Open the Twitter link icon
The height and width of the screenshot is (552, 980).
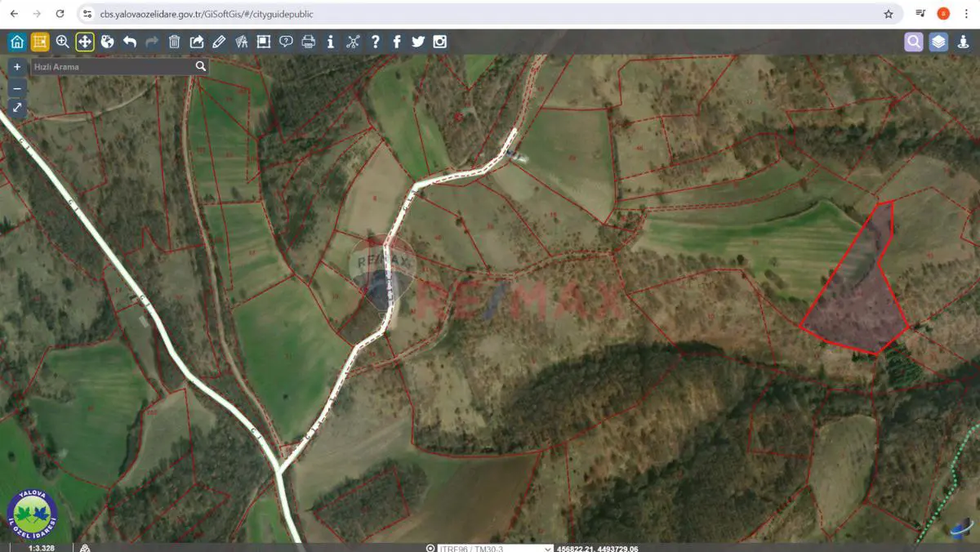(418, 42)
